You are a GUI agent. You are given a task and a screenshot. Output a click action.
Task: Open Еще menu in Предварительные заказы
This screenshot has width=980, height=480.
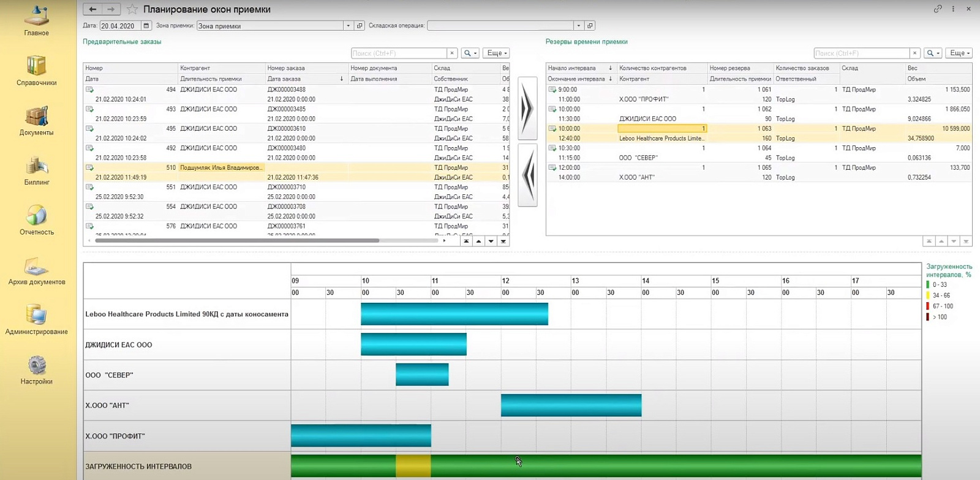pyautogui.click(x=496, y=53)
